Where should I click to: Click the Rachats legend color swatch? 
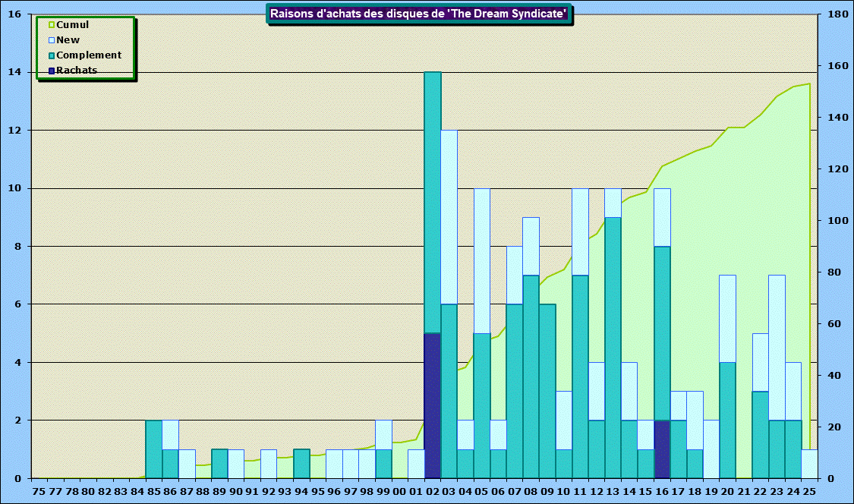point(52,71)
